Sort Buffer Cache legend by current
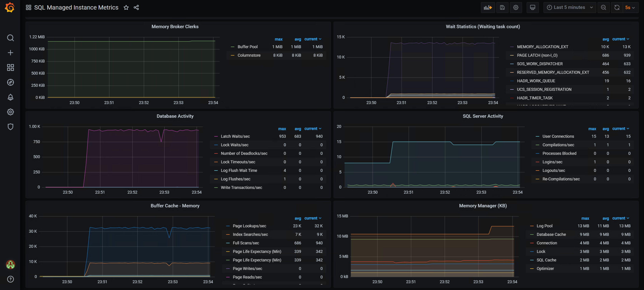The image size is (644, 290). click(x=313, y=218)
